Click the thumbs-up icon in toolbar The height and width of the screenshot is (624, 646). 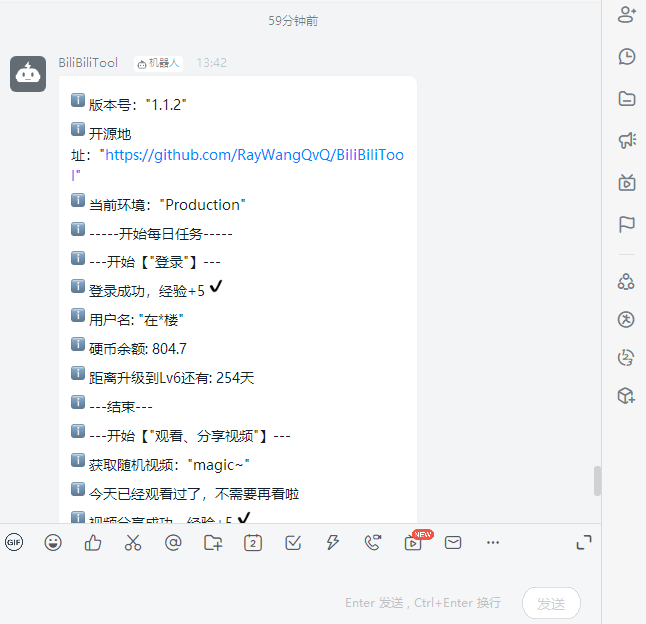click(x=93, y=542)
